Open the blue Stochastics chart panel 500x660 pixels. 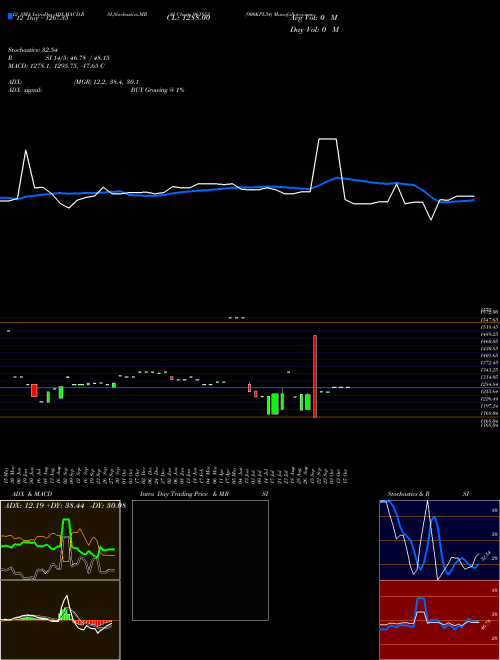[439, 540]
